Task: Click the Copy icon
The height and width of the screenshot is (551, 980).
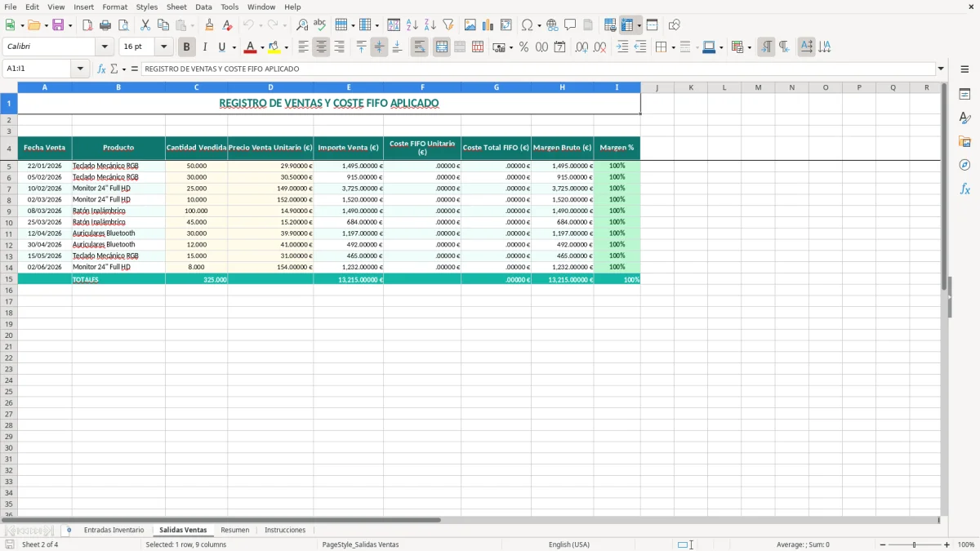Action: pyautogui.click(x=163, y=25)
